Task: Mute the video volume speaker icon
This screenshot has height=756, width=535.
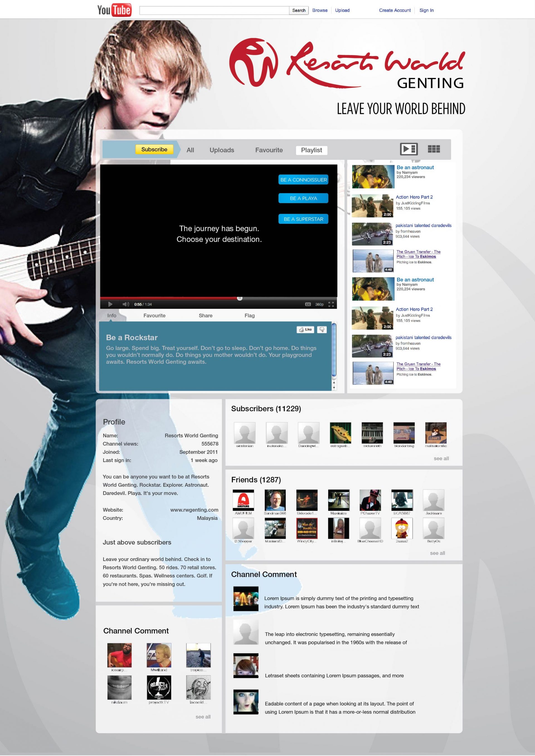Action: [x=125, y=304]
